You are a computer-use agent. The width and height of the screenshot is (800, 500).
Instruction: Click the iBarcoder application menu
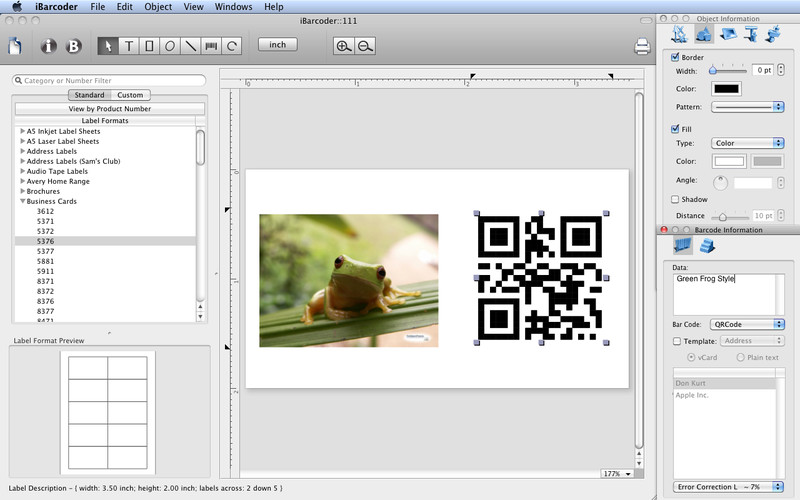pos(57,7)
